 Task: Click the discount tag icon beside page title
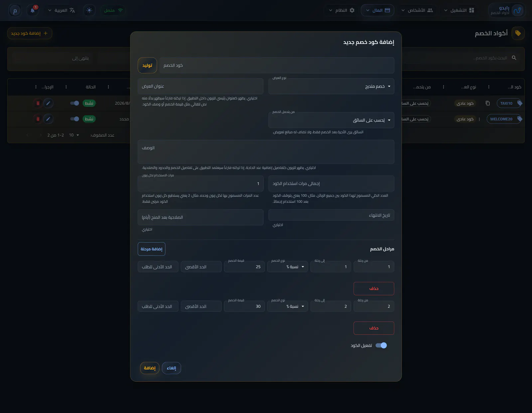pyautogui.click(x=518, y=33)
